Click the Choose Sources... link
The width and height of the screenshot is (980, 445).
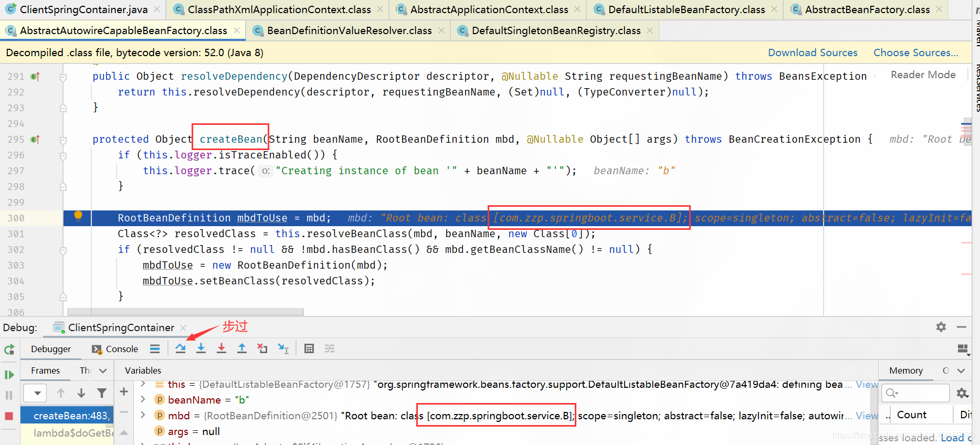[x=915, y=52]
